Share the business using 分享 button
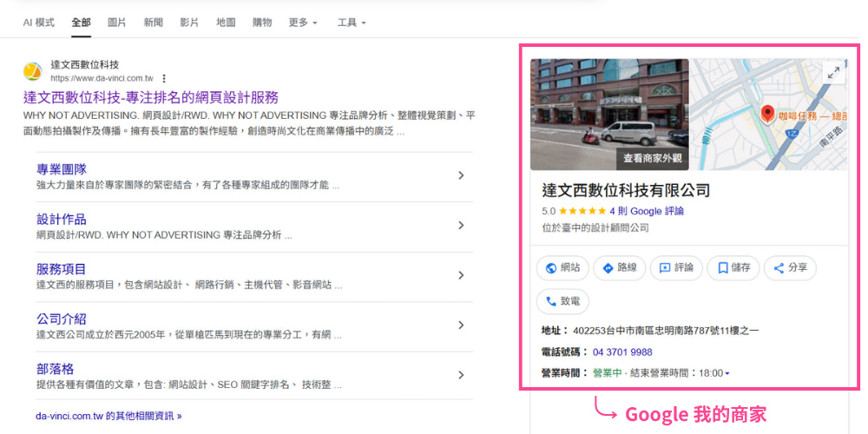Image resolution: width=868 pixels, height=434 pixels. [x=790, y=268]
